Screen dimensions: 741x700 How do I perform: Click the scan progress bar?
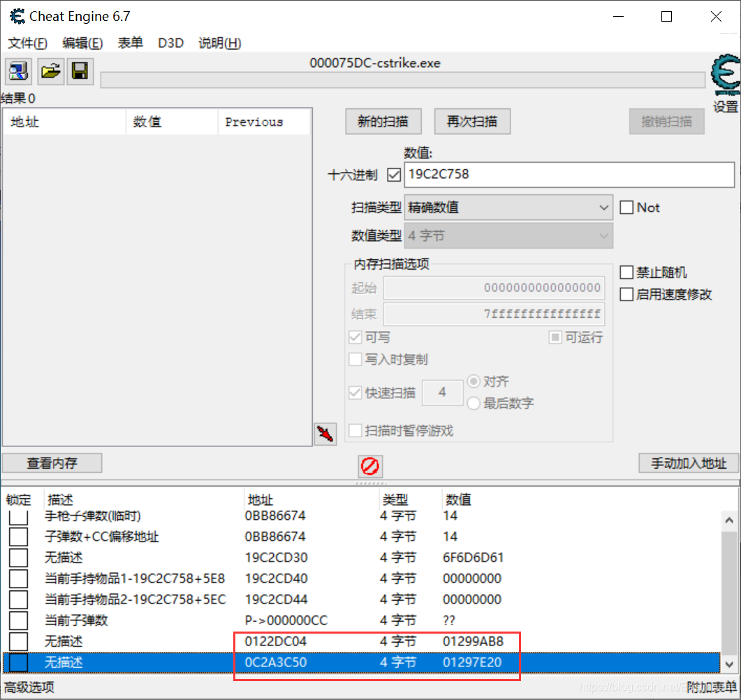403,80
